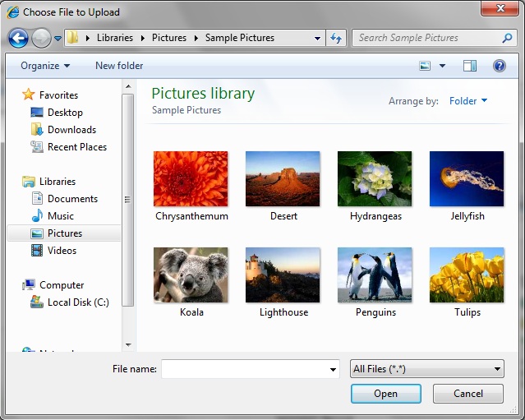
Task: Open the Organize menu
Action: pos(45,66)
